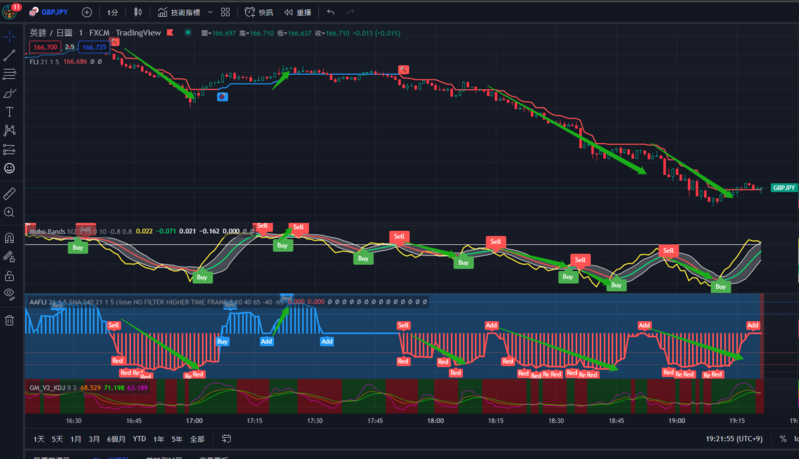The height and width of the screenshot is (459, 799).
Task: Click the 重播 replay button
Action: click(298, 12)
